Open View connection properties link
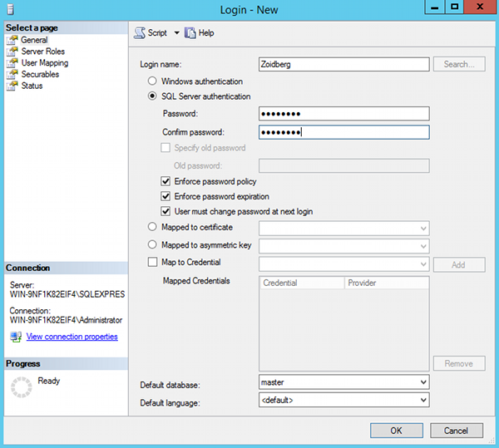This screenshot has height=448, width=499. (x=72, y=337)
